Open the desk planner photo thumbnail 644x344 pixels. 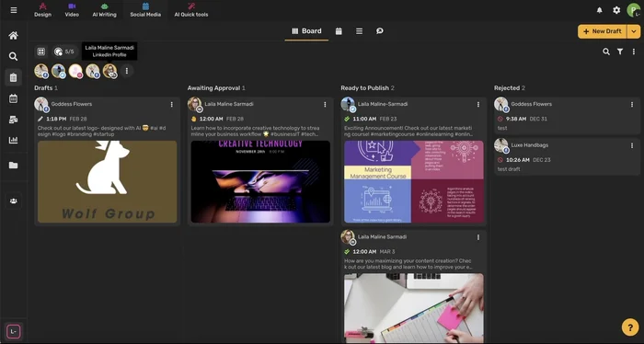[414, 308]
